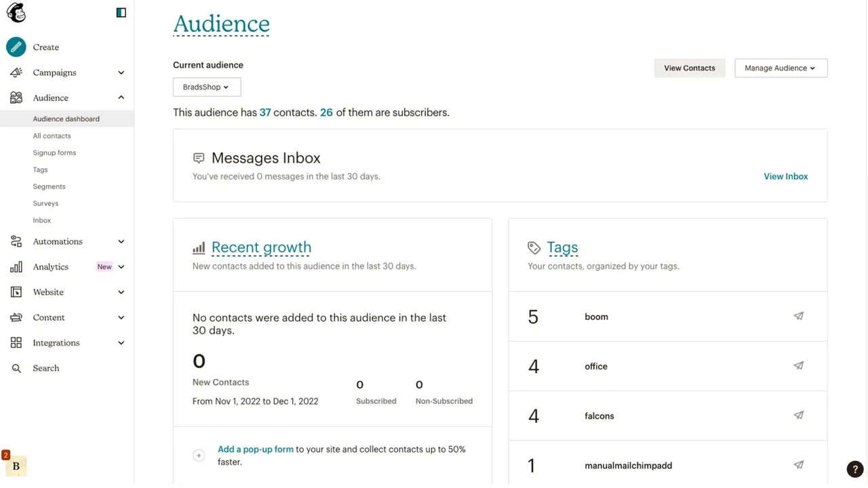Open the Integrations grid icon

tap(16, 342)
